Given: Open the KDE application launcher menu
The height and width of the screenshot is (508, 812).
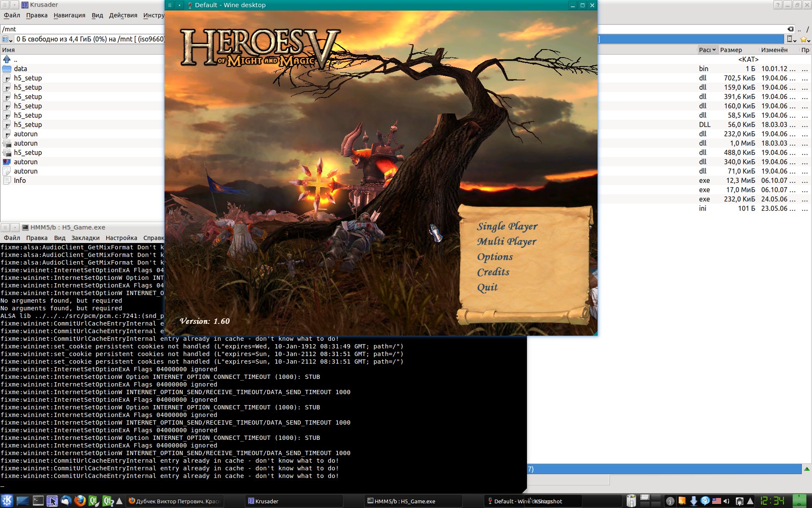Looking at the screenshot, I should pyautogui.click(x=7, y=501).
